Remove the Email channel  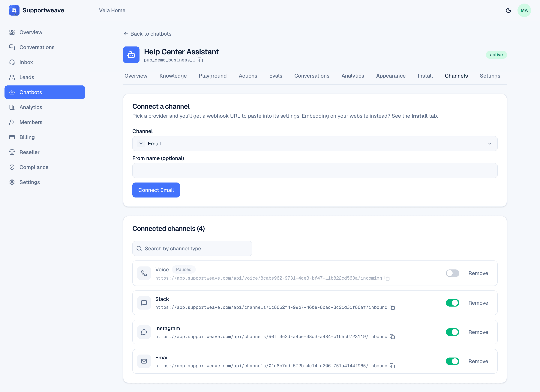(478, 361)
